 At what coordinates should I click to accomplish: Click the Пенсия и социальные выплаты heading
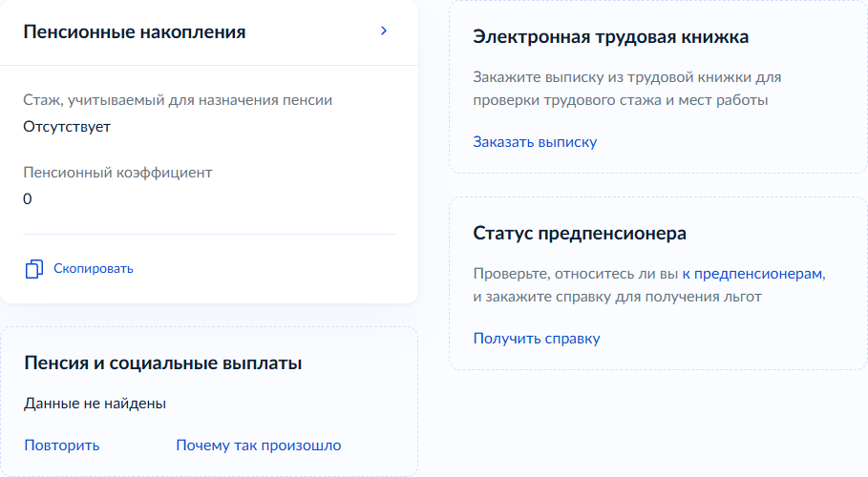coord(163,363)
